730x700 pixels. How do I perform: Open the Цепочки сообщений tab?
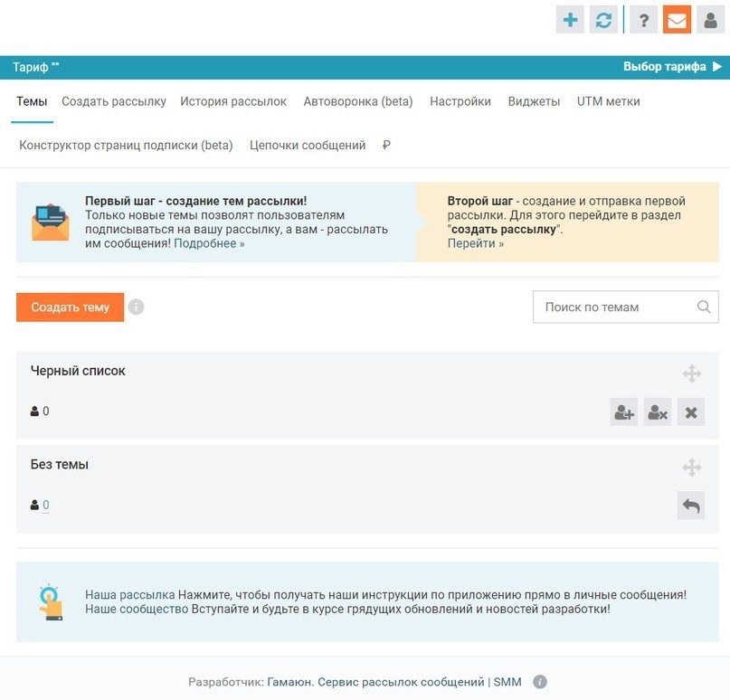tap(308, 146)
